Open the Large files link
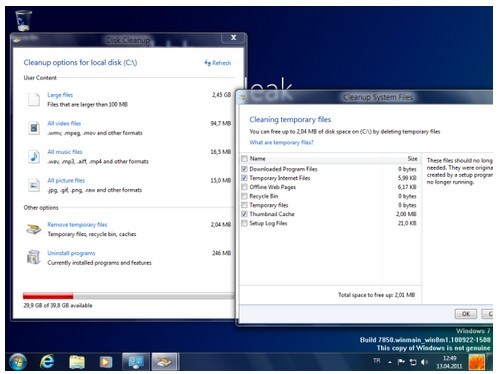This screenshot has width=502, height=374. pos(60,95)
